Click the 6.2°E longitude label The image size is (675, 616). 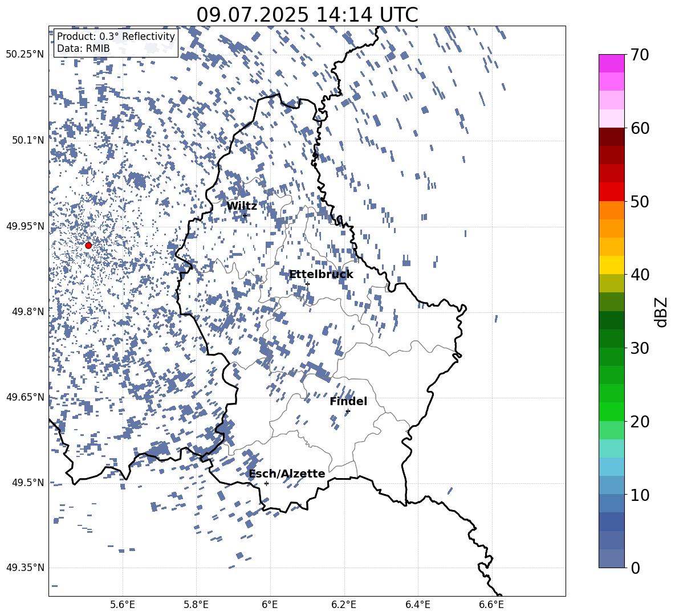point(344,605)
